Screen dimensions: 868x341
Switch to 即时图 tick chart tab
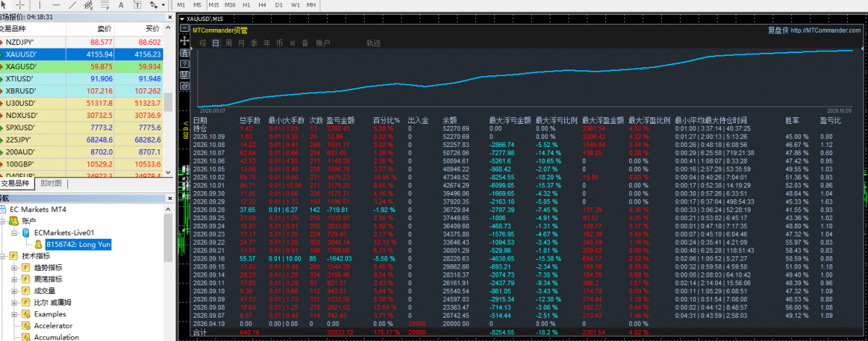point(51,183)
